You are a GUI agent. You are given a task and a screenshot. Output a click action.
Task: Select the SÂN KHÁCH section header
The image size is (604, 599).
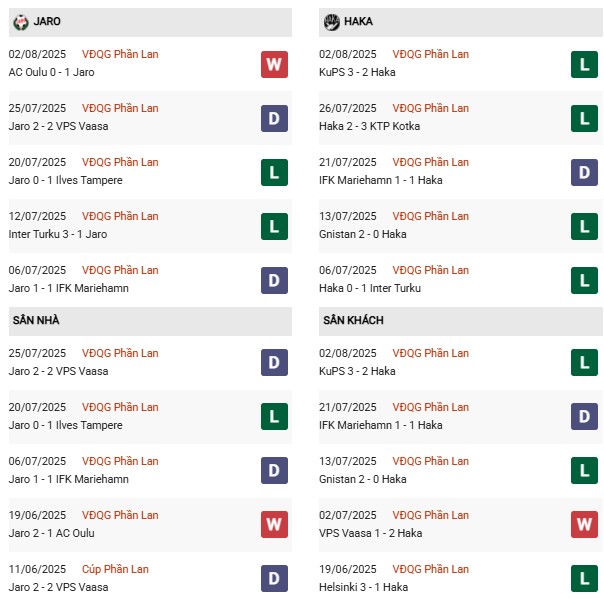(353, 320)
